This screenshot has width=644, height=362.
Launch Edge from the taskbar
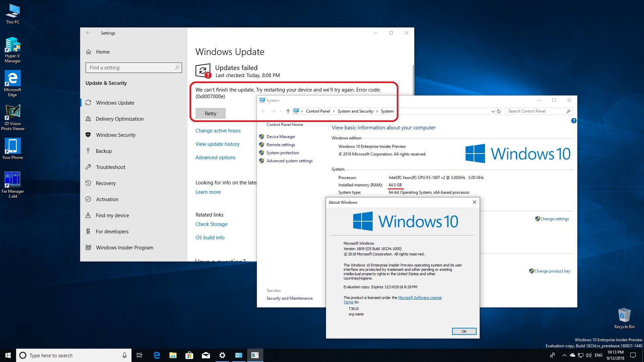[x=157, y=355]
